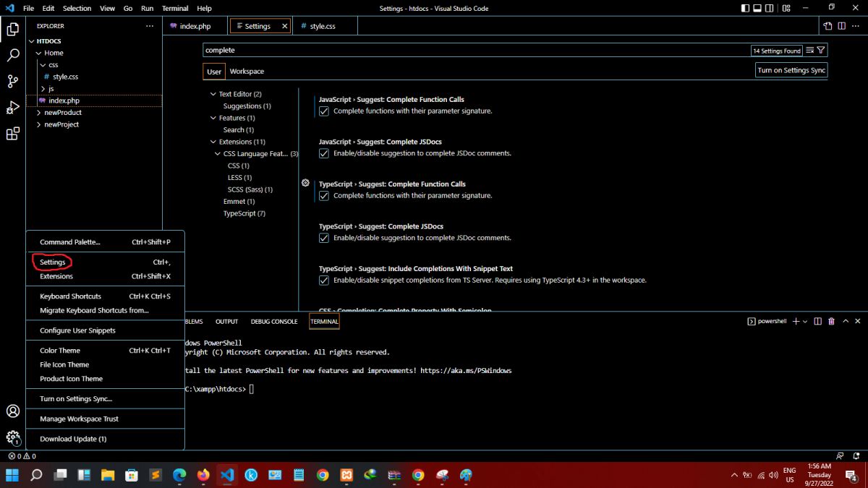Click errors and warnings status bar indicator
Screen dimensions: 868x488
(22, 456)
